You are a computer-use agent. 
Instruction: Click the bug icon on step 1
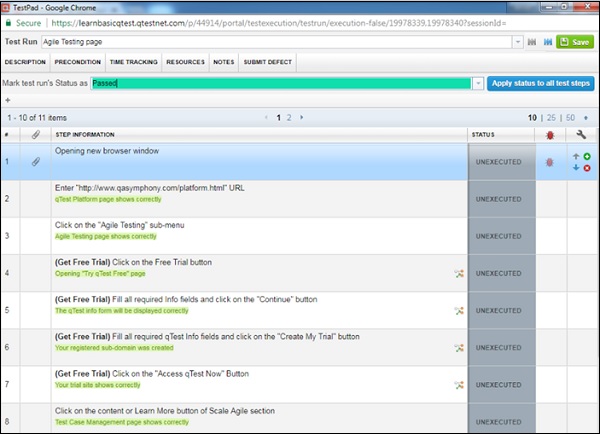click(549, 162)
